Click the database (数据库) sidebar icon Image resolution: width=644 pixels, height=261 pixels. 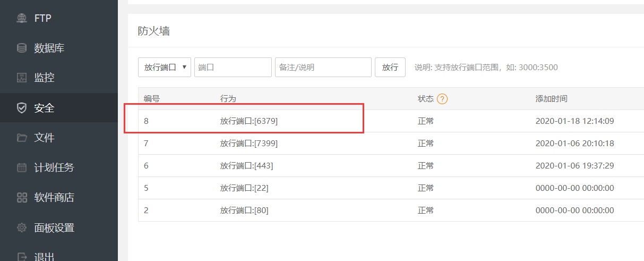tap(22, 48)
